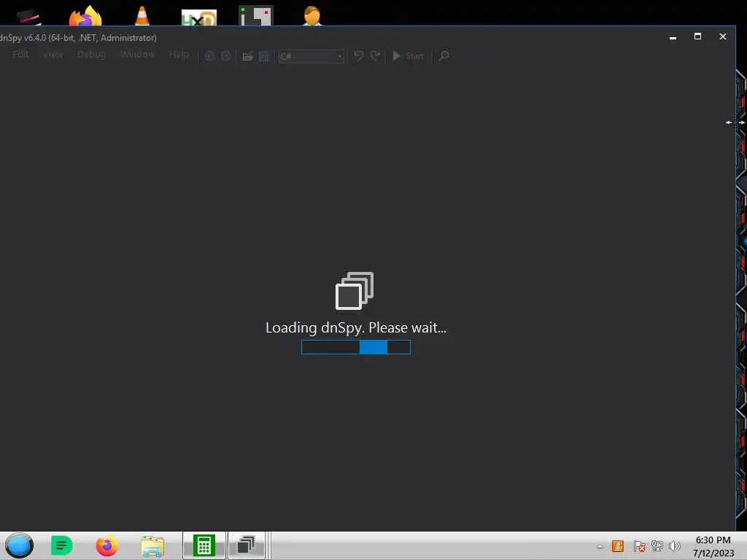Click the clock showing 6:30 PM
747x560 pixels.
pos(713,540)
